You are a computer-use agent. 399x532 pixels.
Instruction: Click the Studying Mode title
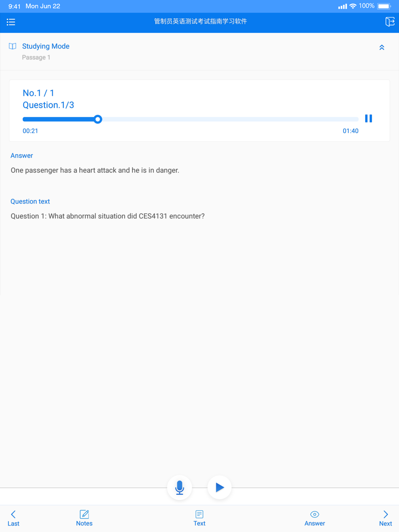(x=46, y=46)
